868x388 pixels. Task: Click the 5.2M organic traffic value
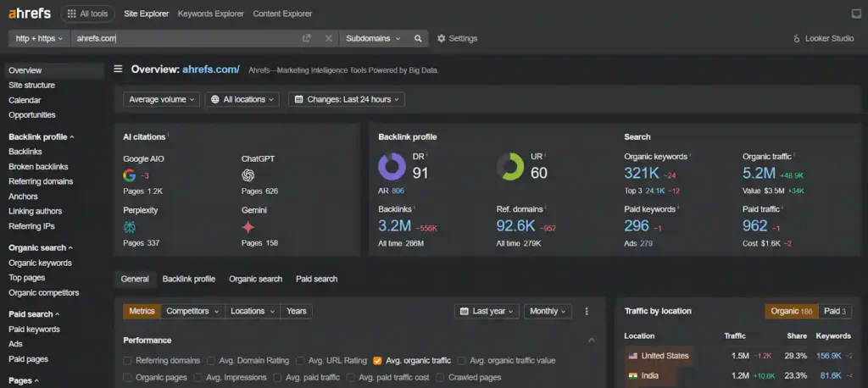click(x=759, y=173)
